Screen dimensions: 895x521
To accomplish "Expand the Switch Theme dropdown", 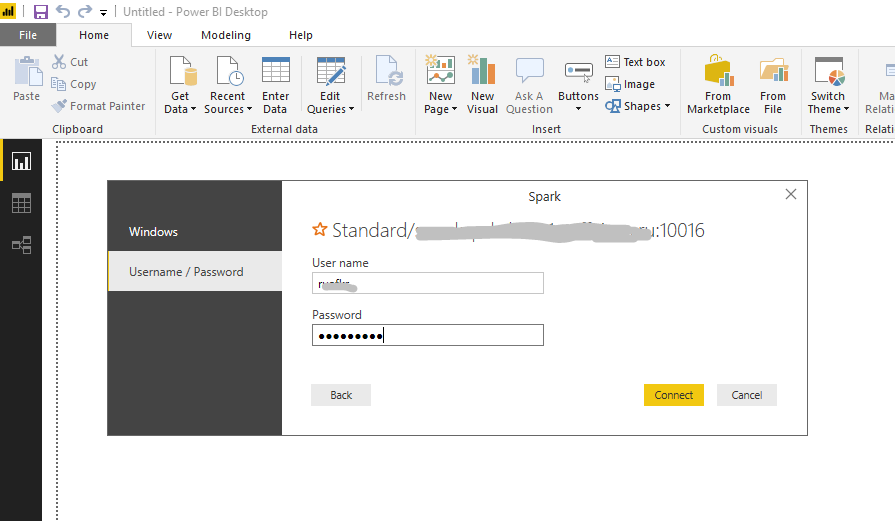I will pos(828,109).
